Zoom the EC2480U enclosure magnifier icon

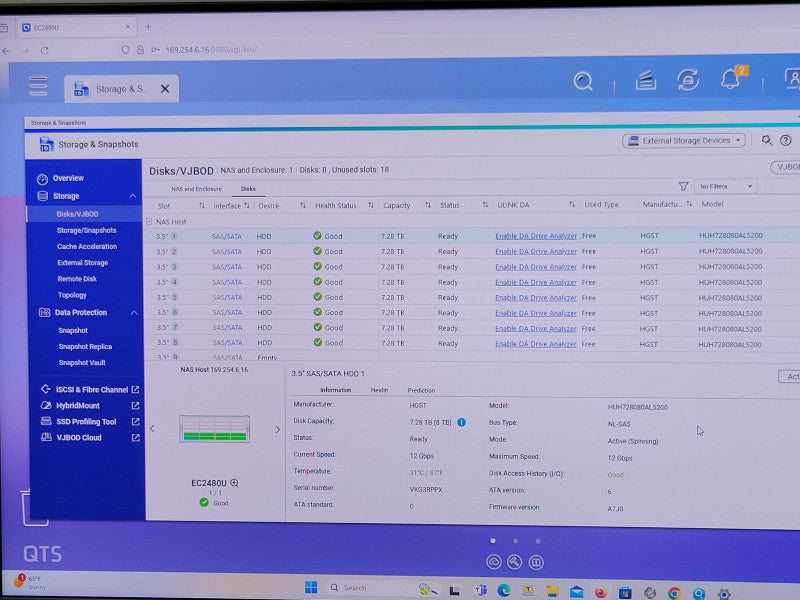coord(234,483)
